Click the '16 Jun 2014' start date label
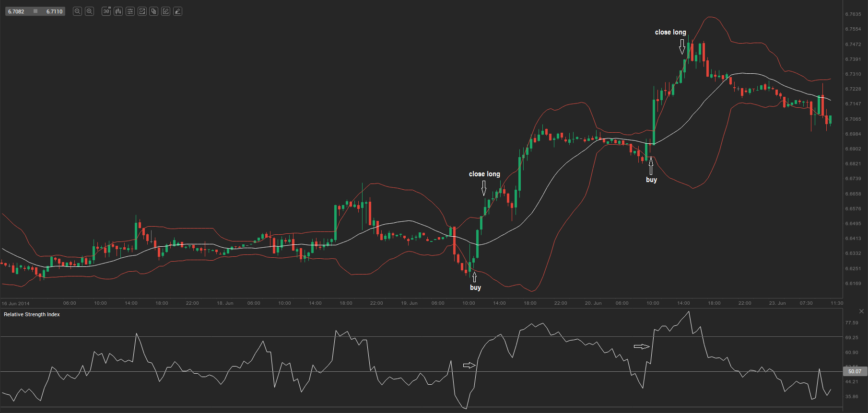Image resolution: width=868 pixels, height=413 pixels. [15, 304]
